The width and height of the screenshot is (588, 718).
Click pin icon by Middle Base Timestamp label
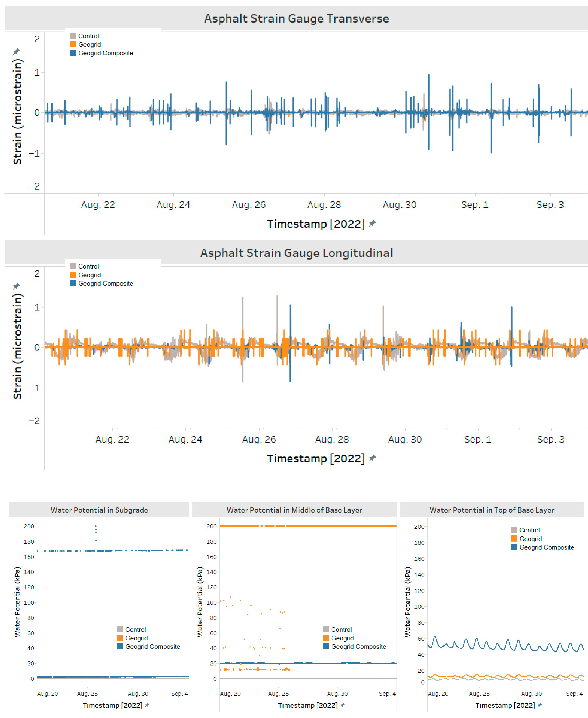point(342,705)
